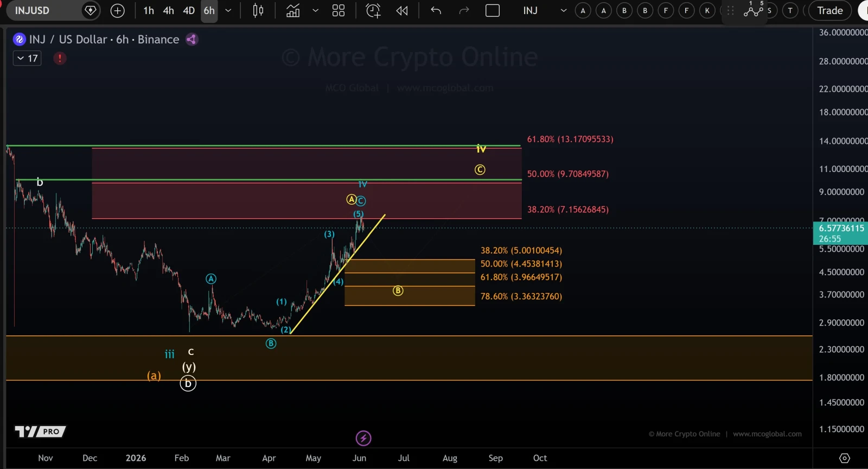Select the 38.20% (7.15626845) Fibonacci label
This screenshot has width=868, height=469.
(x=568, y=209)
